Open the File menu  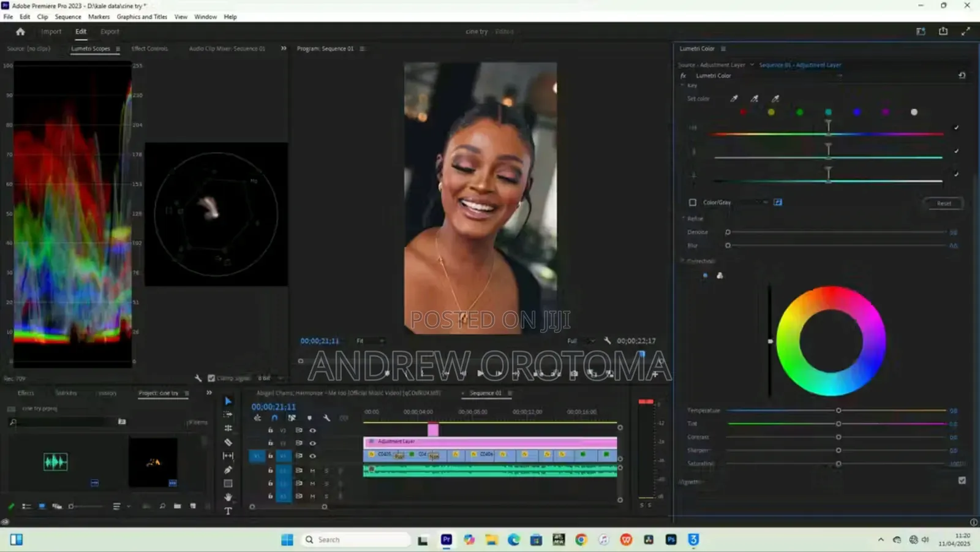(8, 17)
